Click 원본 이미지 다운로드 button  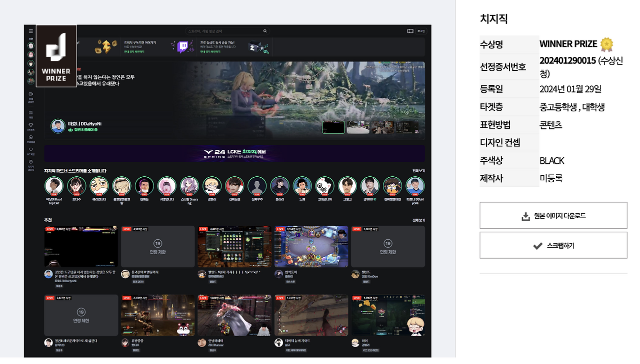(553, 215)
